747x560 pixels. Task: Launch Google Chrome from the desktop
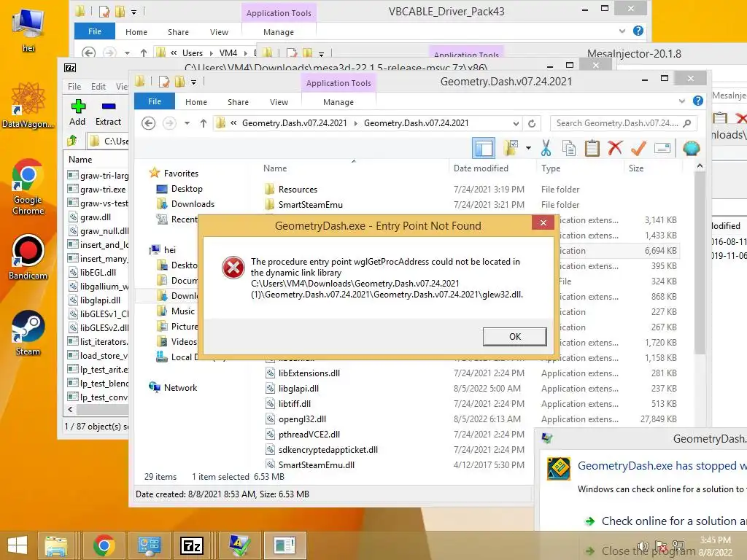(28, 187)
